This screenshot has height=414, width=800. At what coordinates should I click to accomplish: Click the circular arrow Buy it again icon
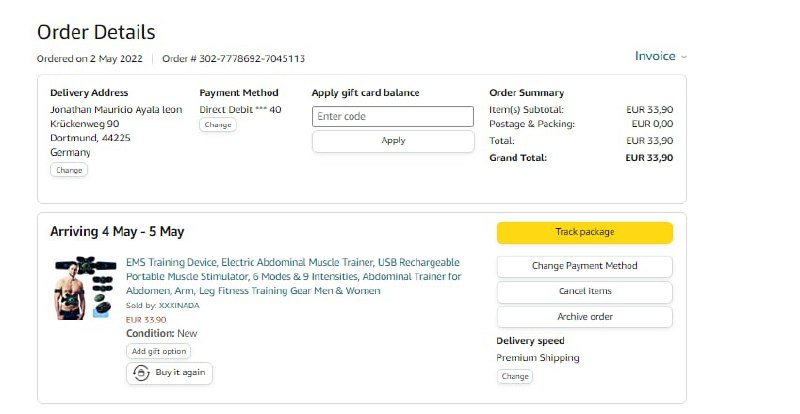pyautogui.click(x=142, y=372)
